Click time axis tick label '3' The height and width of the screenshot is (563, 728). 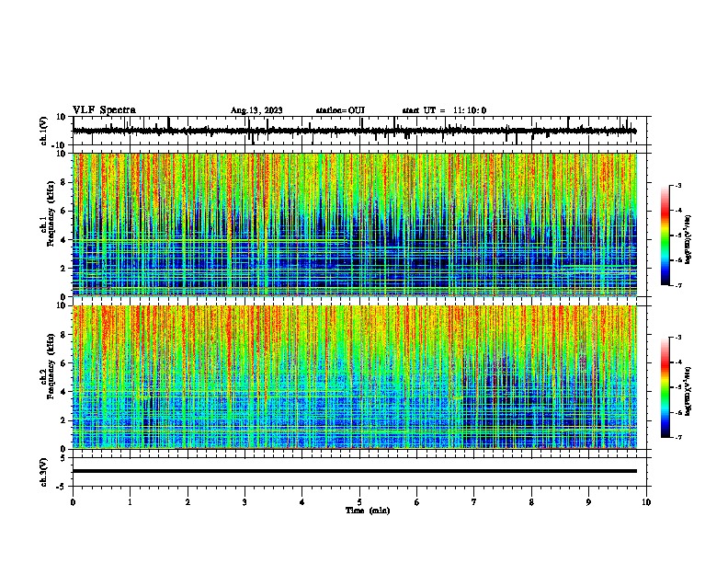pos(245,502)
